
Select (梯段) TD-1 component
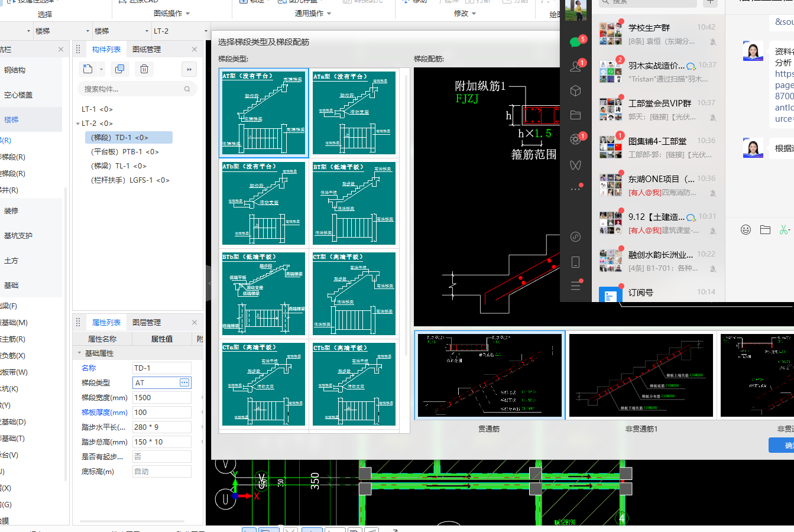(129, 138)
